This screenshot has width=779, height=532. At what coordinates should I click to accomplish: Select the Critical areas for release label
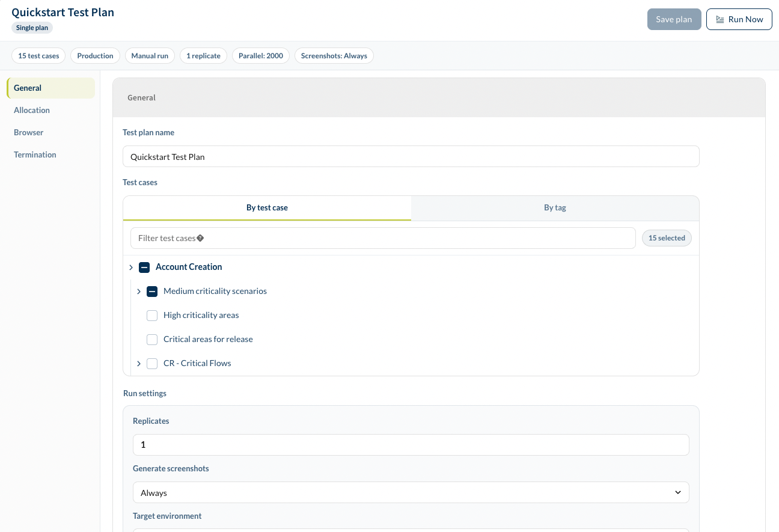tap(208, 339)
